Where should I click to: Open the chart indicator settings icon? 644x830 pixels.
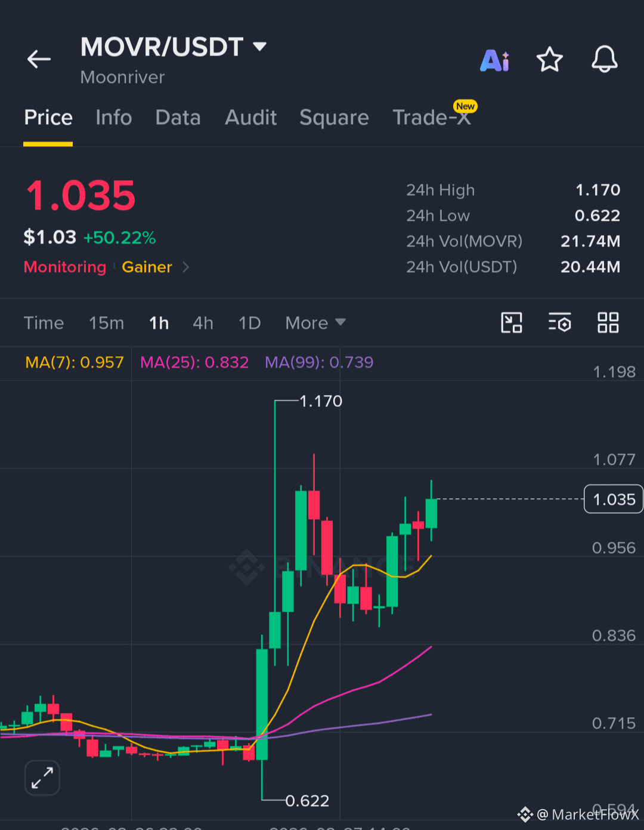click(x=560, y=322)
